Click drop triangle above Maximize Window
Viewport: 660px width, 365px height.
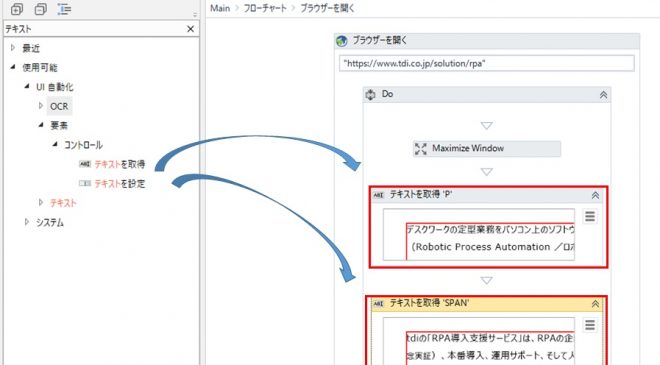coord(487,125)
